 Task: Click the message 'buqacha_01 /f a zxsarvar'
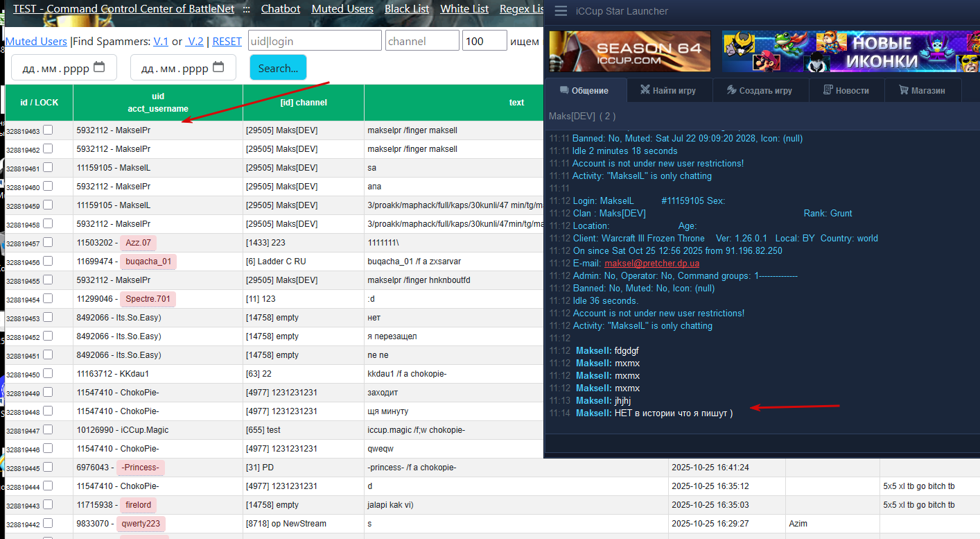tap(414, 262)
